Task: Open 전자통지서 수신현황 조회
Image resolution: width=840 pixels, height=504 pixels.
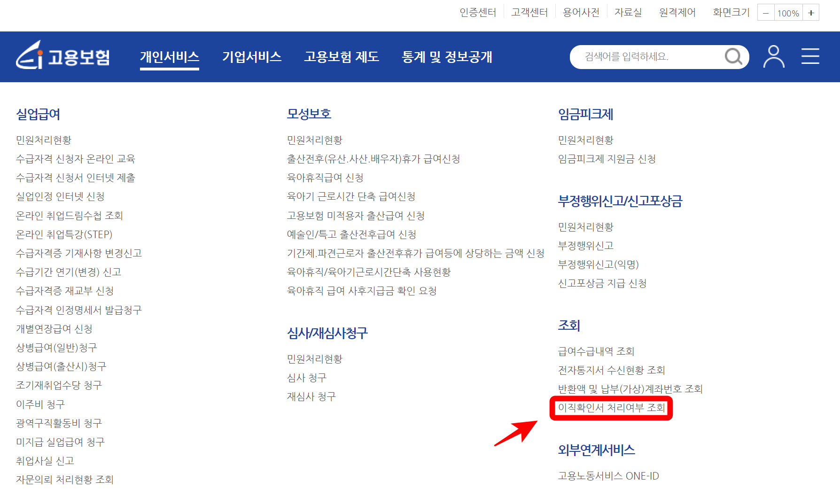Action: point(612,370)
